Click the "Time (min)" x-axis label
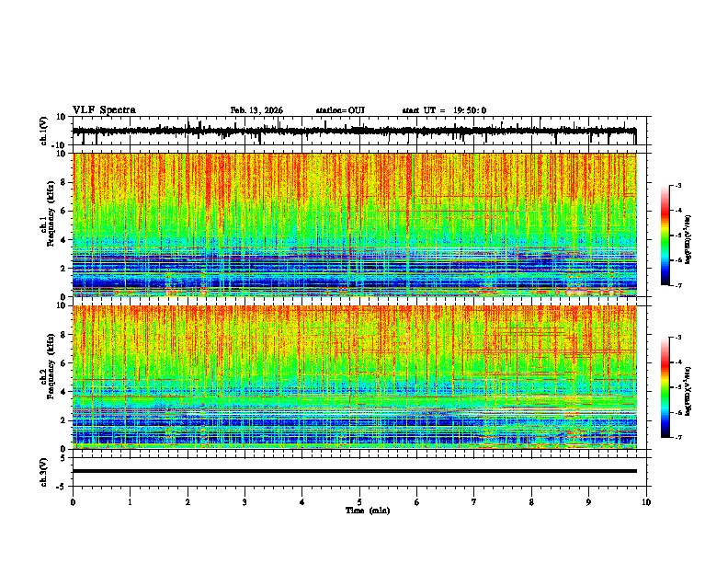728x563 pixels. 368,511
